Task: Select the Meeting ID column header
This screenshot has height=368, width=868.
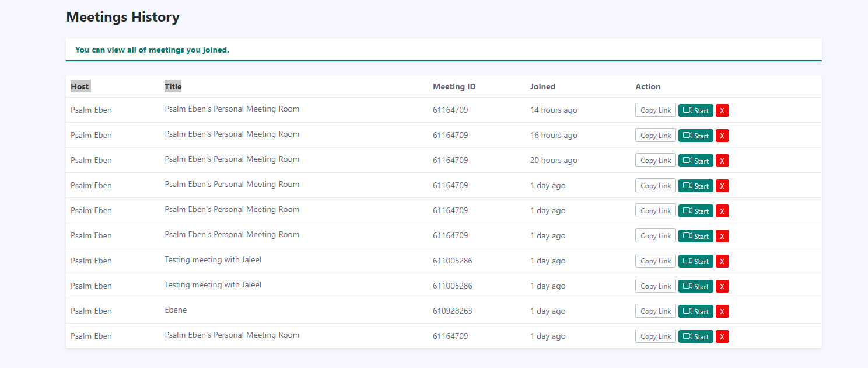Action: (454, 86)
